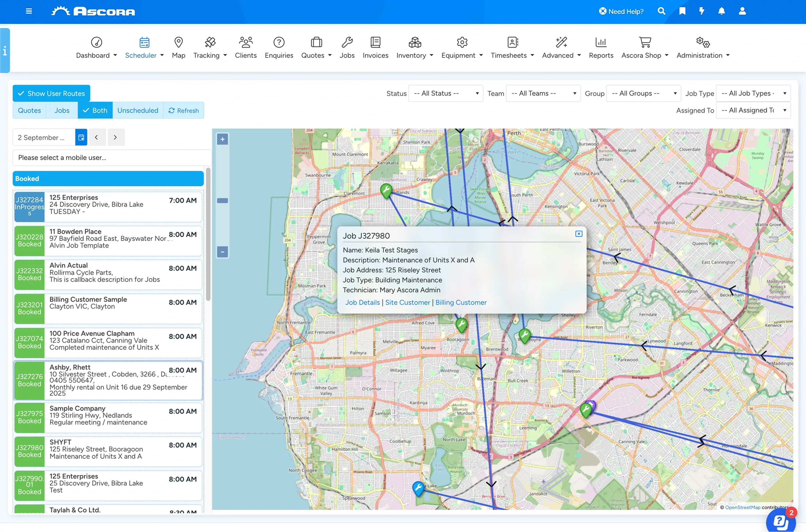Click the green job pin near Booragoon

pos(461,325)
